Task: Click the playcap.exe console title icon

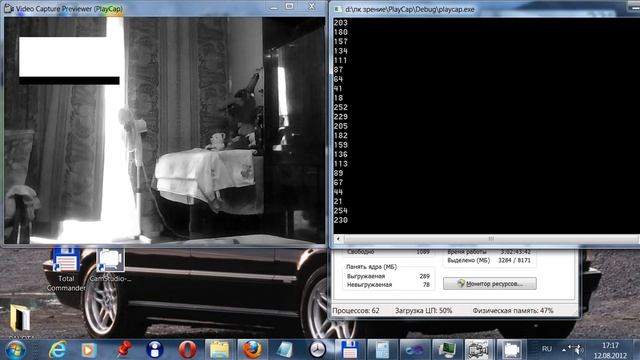Action: 338,9
